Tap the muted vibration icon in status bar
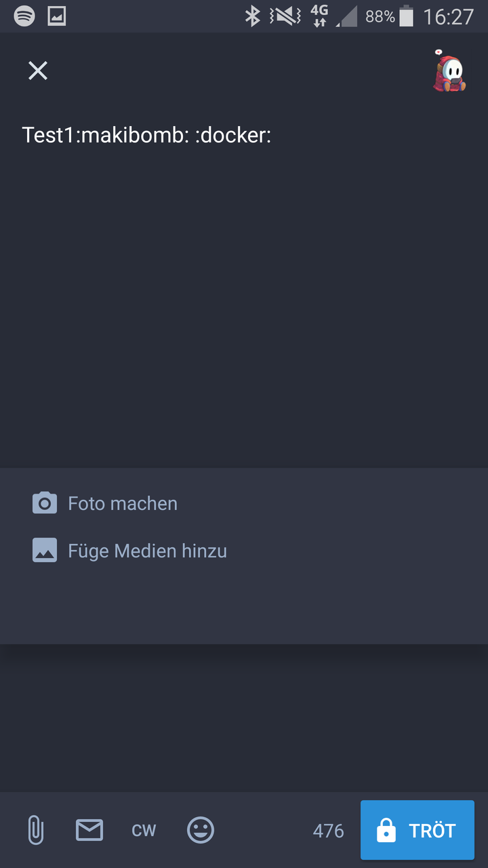 pos(283,15)
